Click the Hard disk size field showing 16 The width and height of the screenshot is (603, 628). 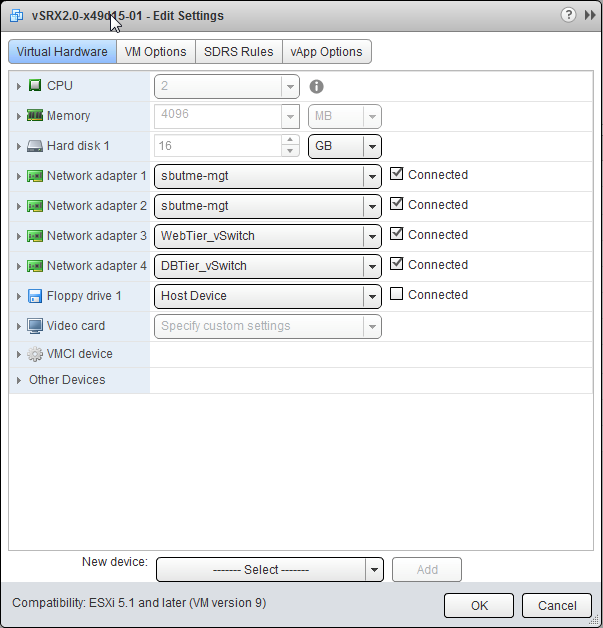tap(217, 146)
